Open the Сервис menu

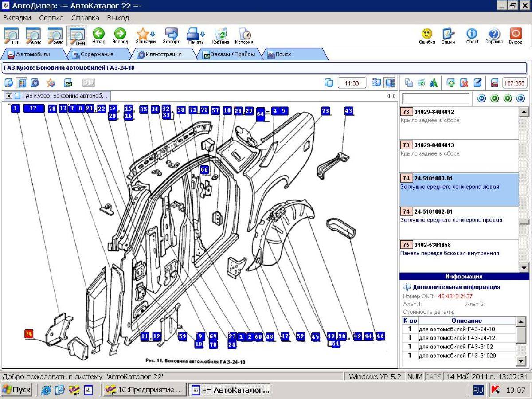(x=51, y=18)
